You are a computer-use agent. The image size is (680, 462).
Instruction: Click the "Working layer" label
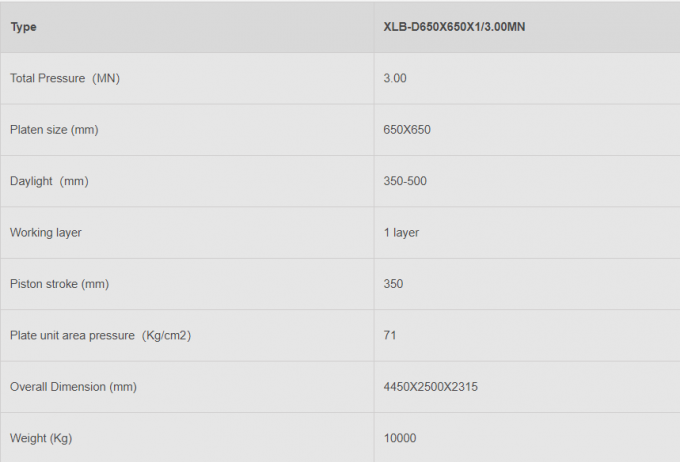(x=46, y=233)
